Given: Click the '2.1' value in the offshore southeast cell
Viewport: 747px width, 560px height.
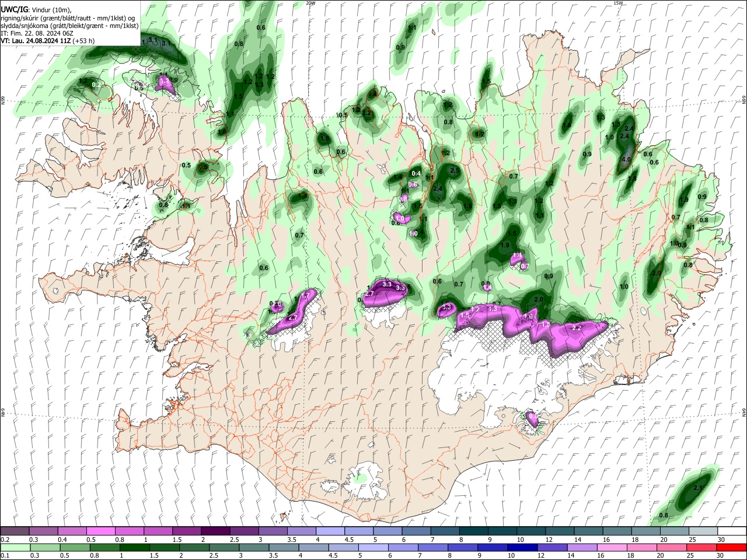Looking at the screenshot, I should click(697, 488).
